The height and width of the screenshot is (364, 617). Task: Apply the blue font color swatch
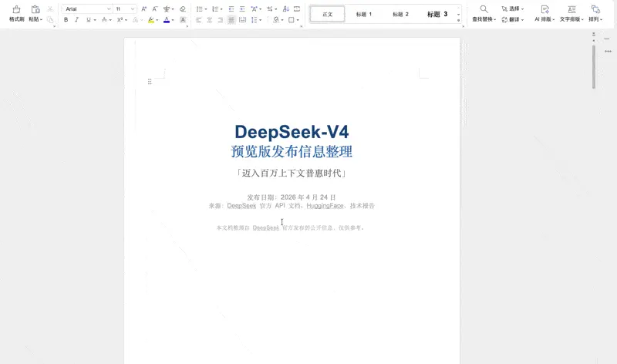167,20
